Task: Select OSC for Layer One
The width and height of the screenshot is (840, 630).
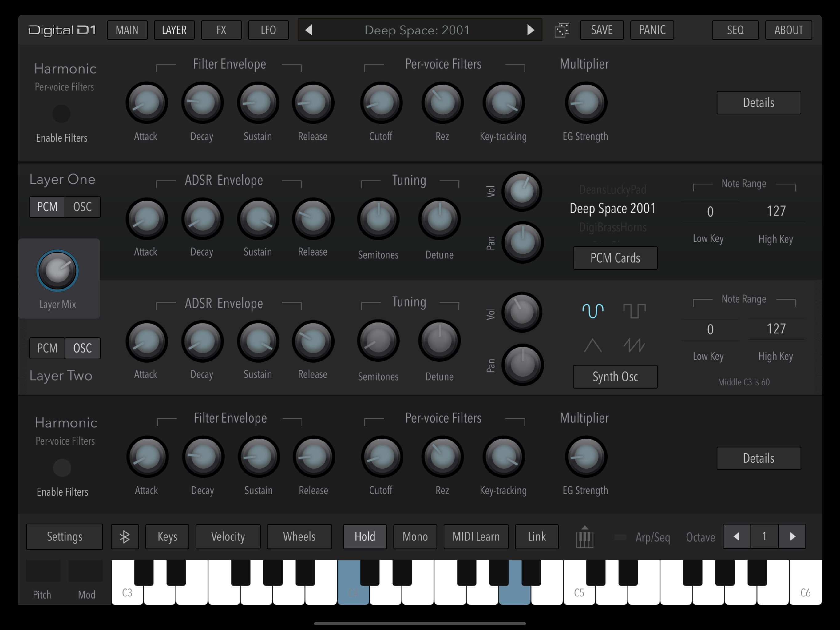Action: pos(82,207)
